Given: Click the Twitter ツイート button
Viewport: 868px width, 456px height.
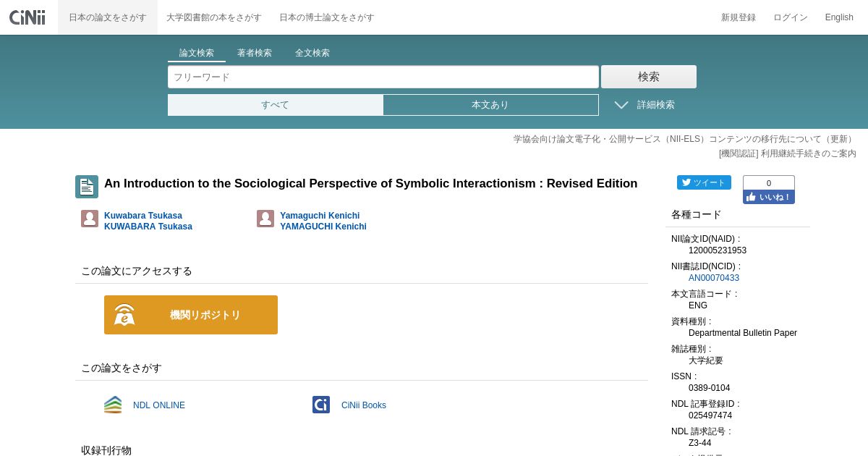Looking at the screenshot, I should 704,182.
